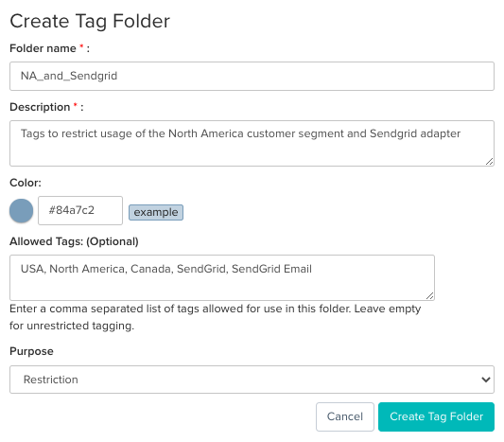Click the red asterisk beside Description
Viewport: 504px width, 442px height.
[x=76, y=105]
